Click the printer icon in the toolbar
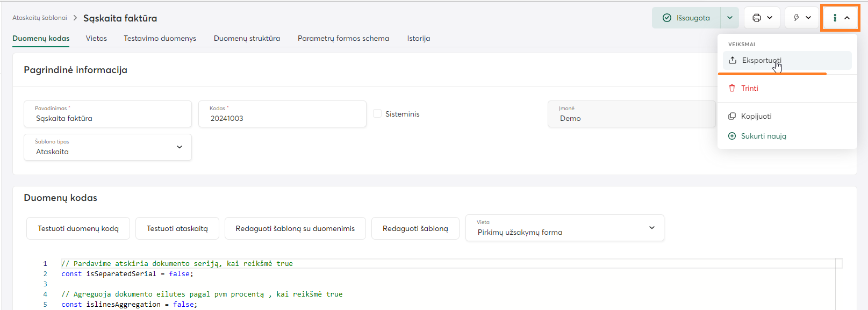Screen dimensions: 868x310 pos(757,18)
